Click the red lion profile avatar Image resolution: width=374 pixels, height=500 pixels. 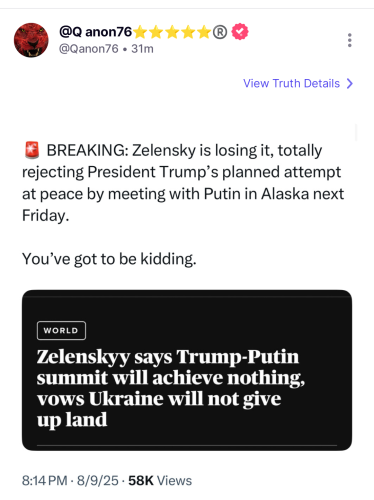(x=31, y=40)
